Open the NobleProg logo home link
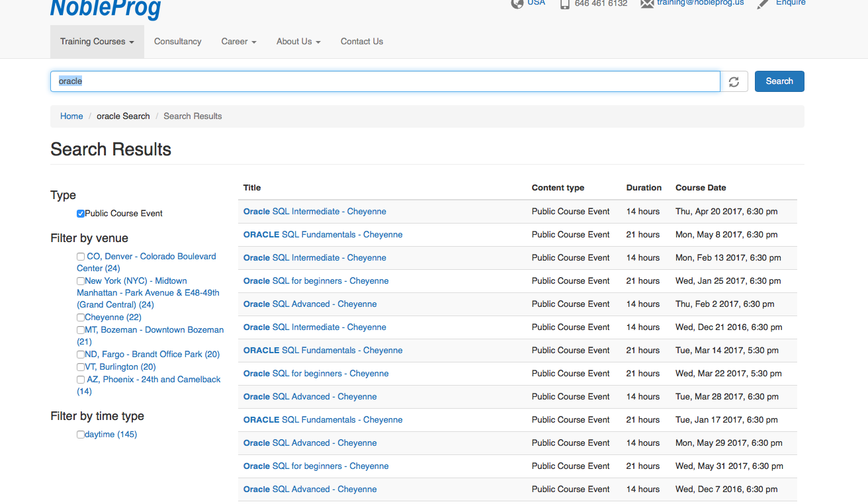The image size is (868, 504). click(x=106, y=9)
